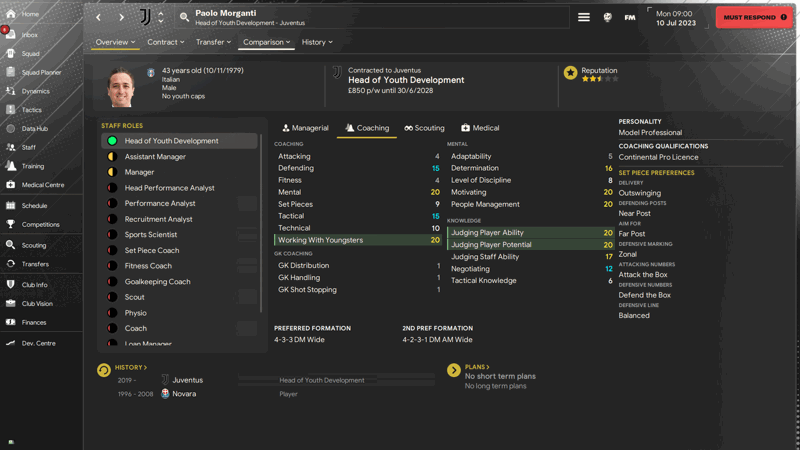The width and height of the screenshot is (800, 450).
Task: Select Manager staff role
Action: tap(179, 172)
